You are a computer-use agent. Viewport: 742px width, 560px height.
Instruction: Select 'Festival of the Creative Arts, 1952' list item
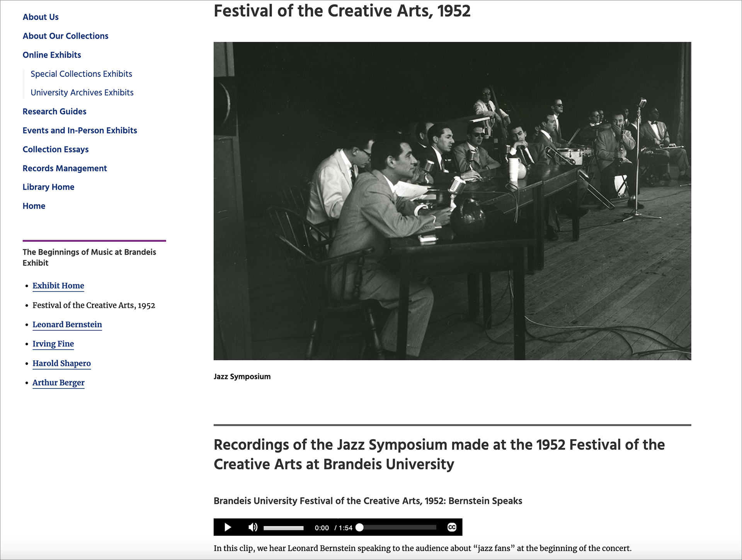point(94,305)
